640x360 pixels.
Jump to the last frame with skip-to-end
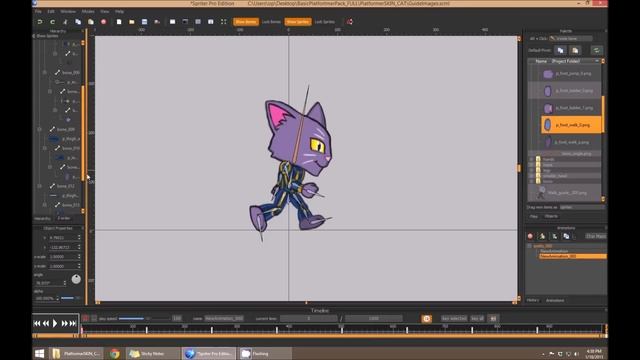[x=73, y=323]
